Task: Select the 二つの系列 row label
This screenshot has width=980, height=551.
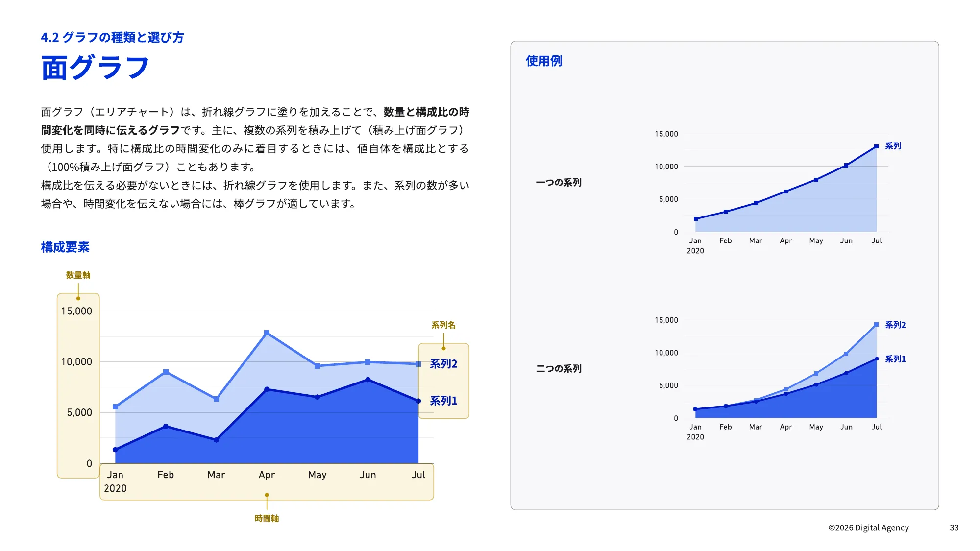Action: click(x=559, y=368)
